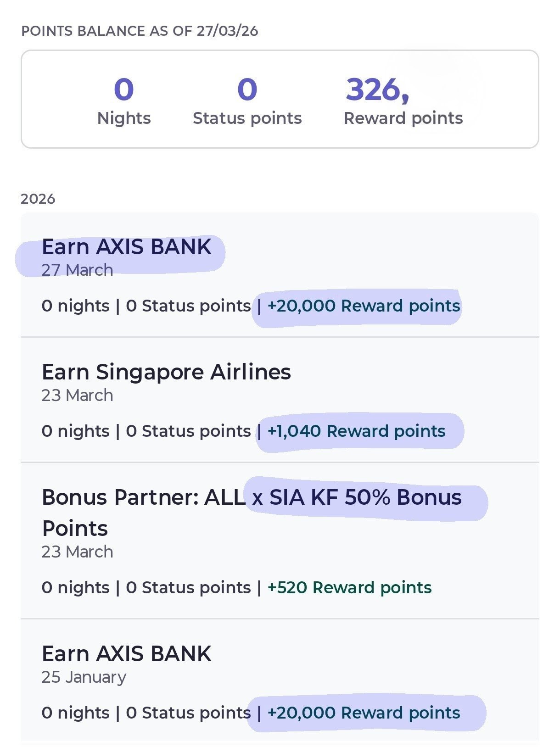Click the 2026 year section label
Viewport: 560px width, 747px height.
pyautogui.click(x=38, y=199)
